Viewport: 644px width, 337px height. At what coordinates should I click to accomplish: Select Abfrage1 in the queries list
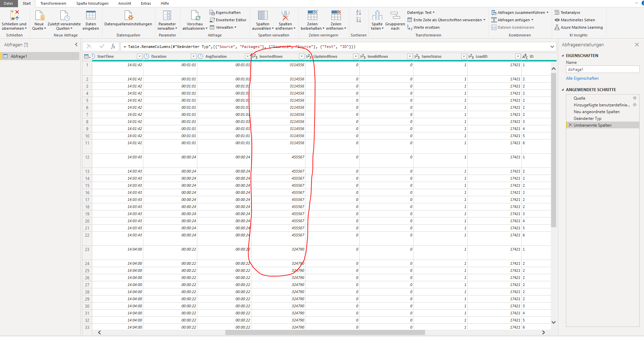point(40,56)
